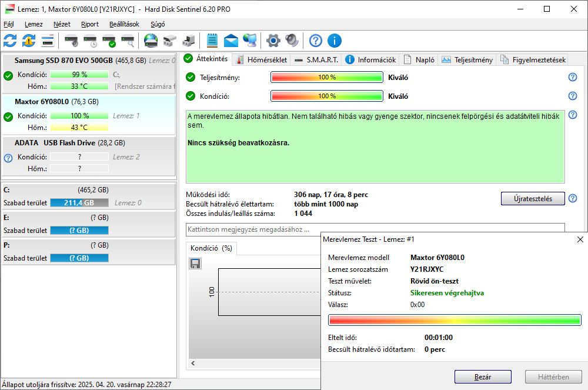Viewport: 588px width, 390px height.
Task: Click the disk with clock toolbar icon
Action: click(90, 41)
